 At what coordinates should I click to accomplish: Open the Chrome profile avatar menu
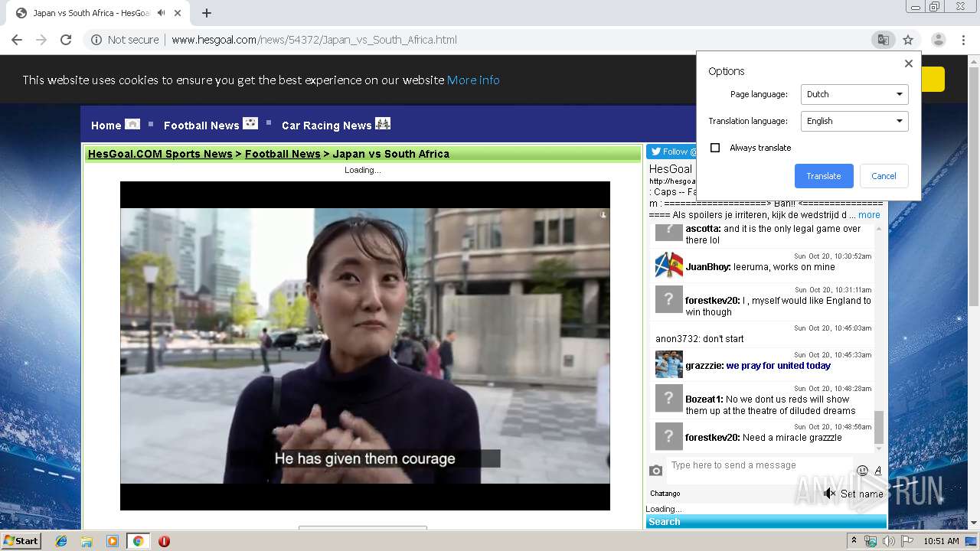pyautogui.click(x=938, y=40)
